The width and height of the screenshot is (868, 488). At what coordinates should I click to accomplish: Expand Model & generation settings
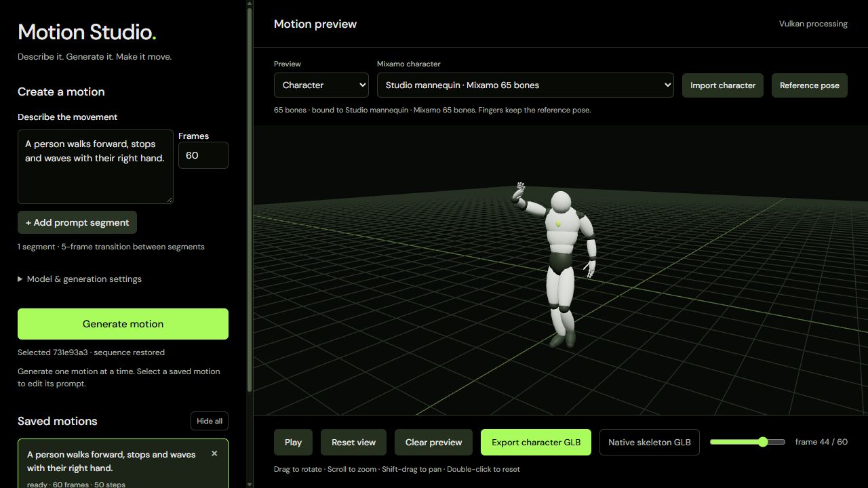pos(79,279)
